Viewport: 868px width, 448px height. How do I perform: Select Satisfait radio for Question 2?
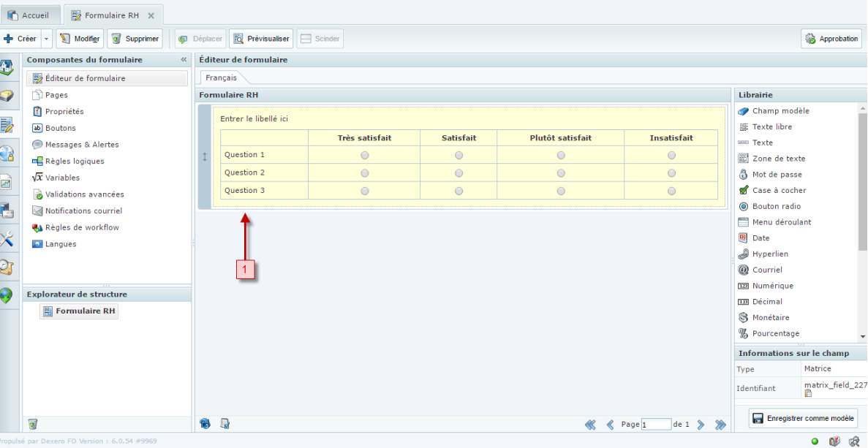pos(458,173)
